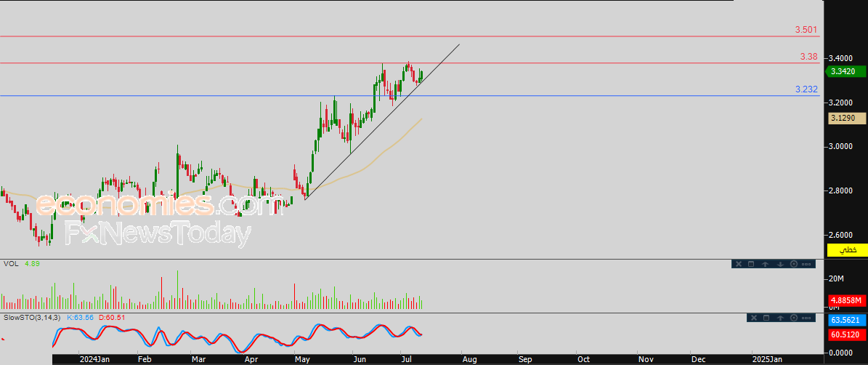This screenshot has width=868, height=365.
Task: Click the yellow خطي scale label
Action: point(846,250)
